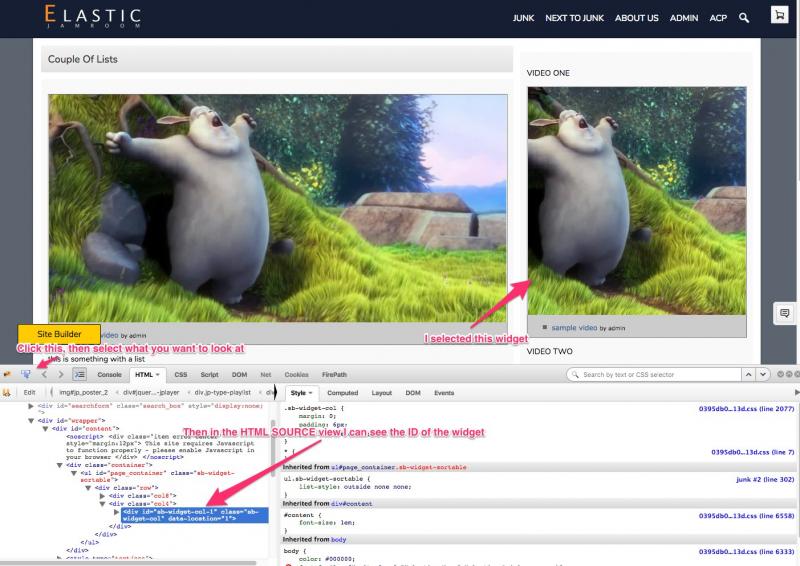Switch to the Console tab
800x566 pixels.
[109, 374]
